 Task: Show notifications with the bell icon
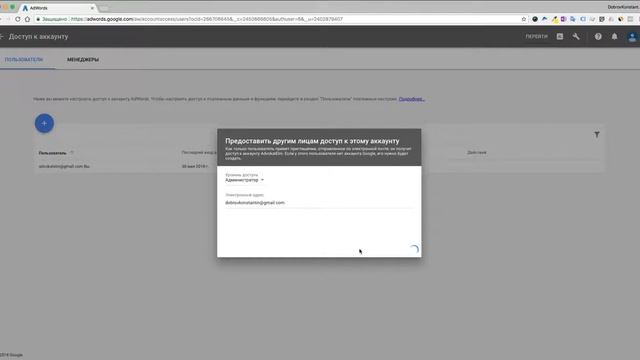[614, 37]
